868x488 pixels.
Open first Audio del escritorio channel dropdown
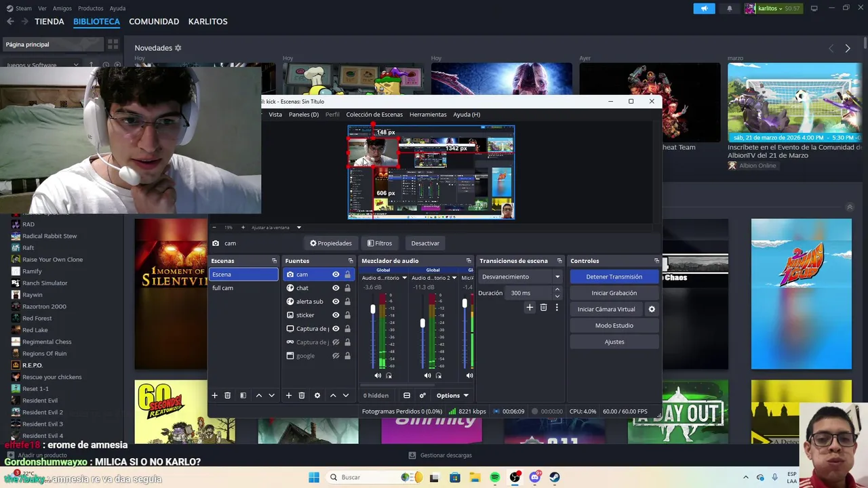pos(404,278)
